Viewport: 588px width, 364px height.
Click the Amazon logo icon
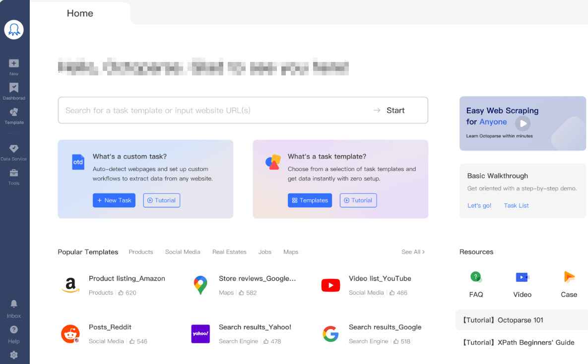(x=70, y=285)
